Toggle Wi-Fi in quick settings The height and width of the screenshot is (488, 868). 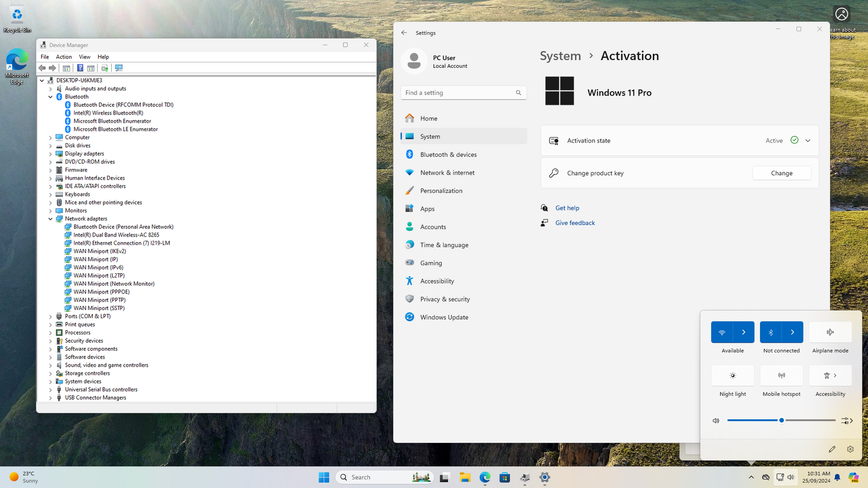[x=722, y=332]
